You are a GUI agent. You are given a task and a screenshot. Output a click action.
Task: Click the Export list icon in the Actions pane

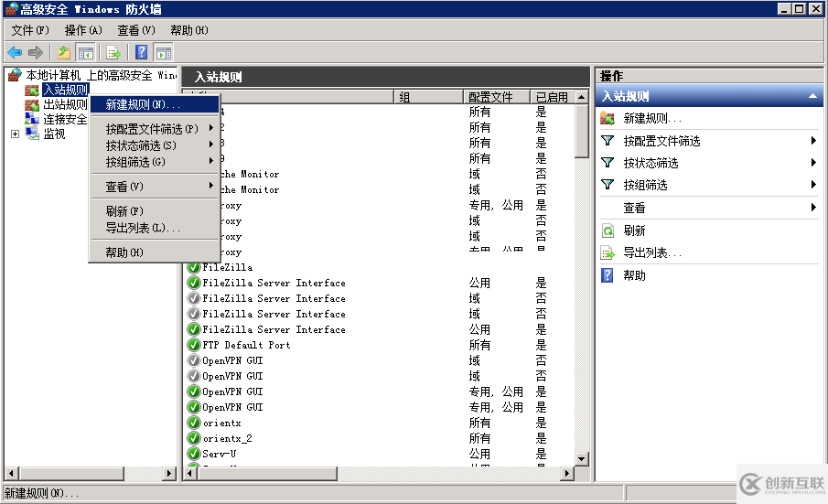pos(608,252)
